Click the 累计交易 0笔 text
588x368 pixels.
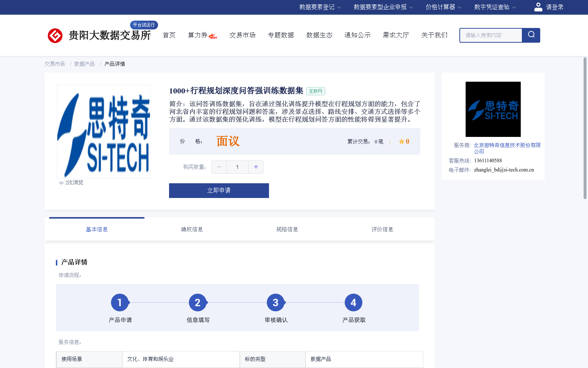point(366,142)
